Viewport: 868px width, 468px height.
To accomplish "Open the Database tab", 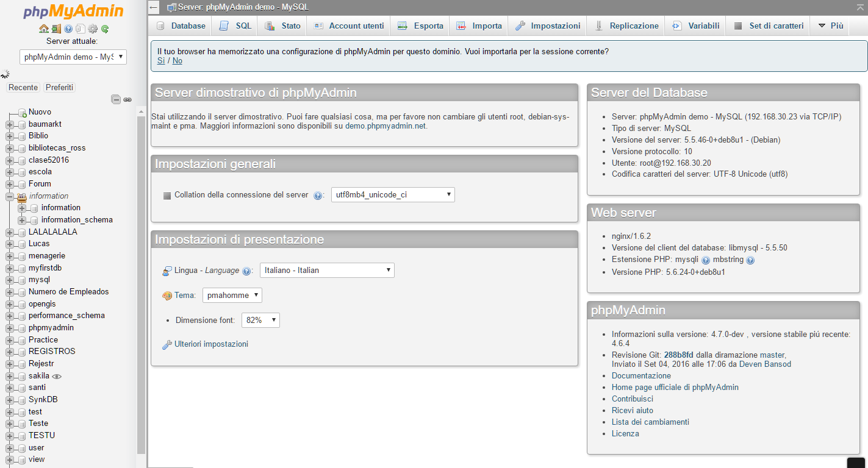I will tap(181, 26).
